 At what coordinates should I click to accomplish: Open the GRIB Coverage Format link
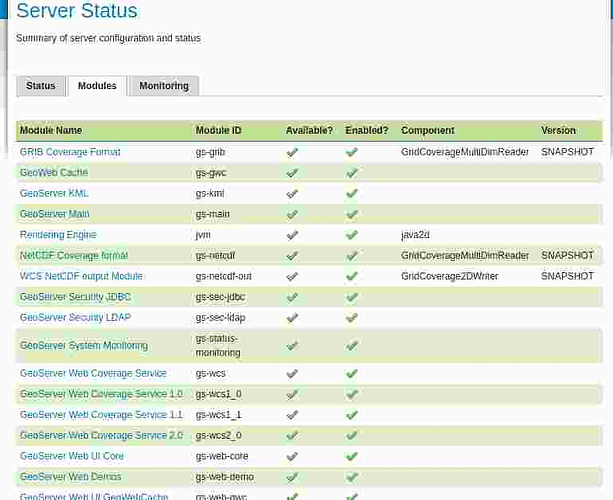pos(70,152)
